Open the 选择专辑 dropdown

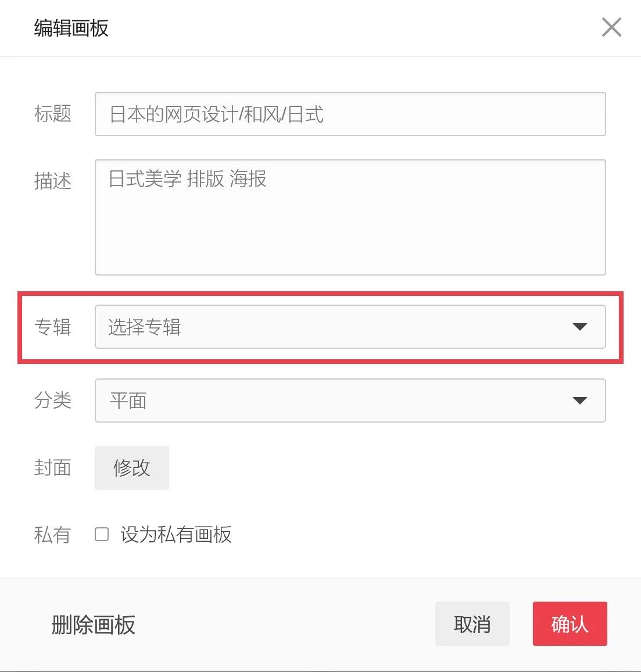pyautogui.click(x=350, y=327)
